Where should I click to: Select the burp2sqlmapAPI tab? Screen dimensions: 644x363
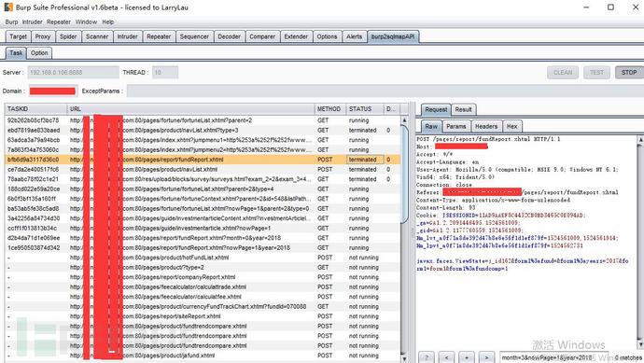[x=393, y=36]
